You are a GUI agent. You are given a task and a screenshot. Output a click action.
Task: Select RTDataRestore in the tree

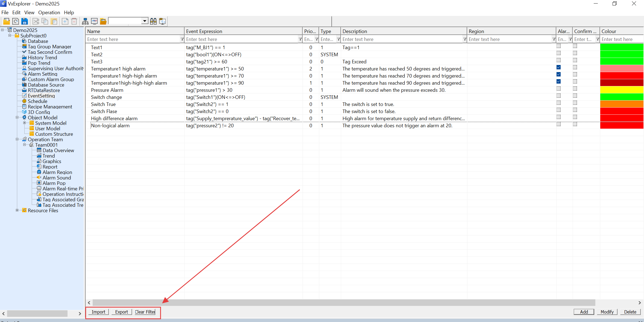[x=44, y=90]
